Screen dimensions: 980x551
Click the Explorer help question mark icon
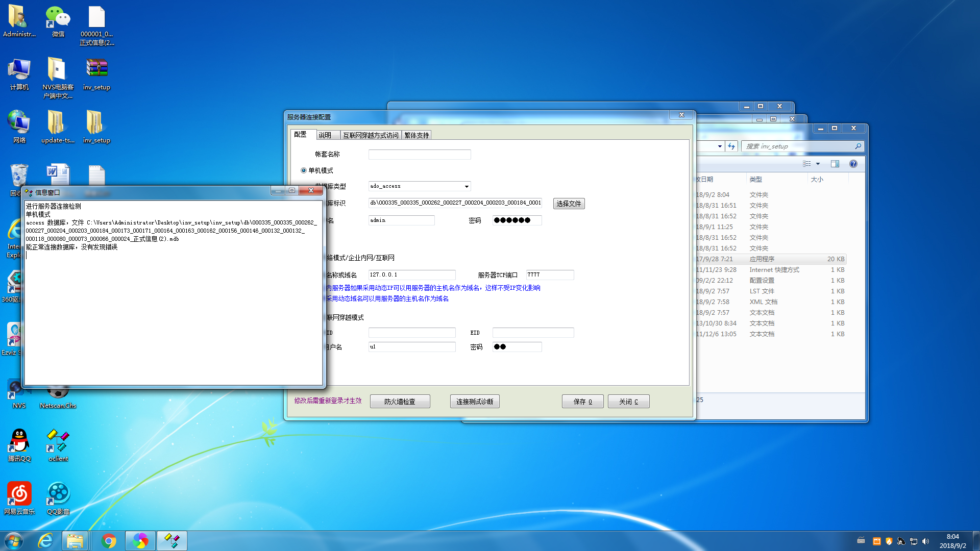point(853,164)
